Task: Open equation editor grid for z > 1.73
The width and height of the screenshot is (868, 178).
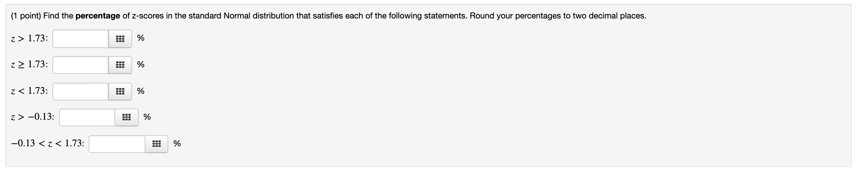Action: click(120, 39)
